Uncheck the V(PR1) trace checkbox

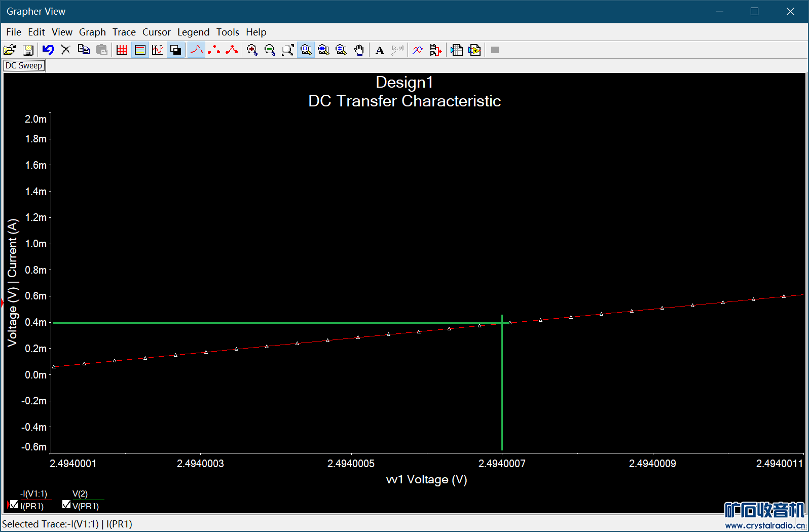66,505
